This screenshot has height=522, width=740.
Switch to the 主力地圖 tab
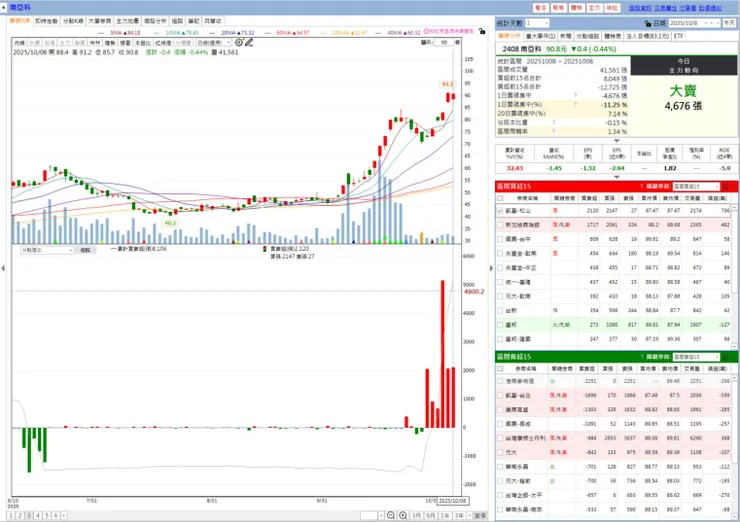click(127, 21)
